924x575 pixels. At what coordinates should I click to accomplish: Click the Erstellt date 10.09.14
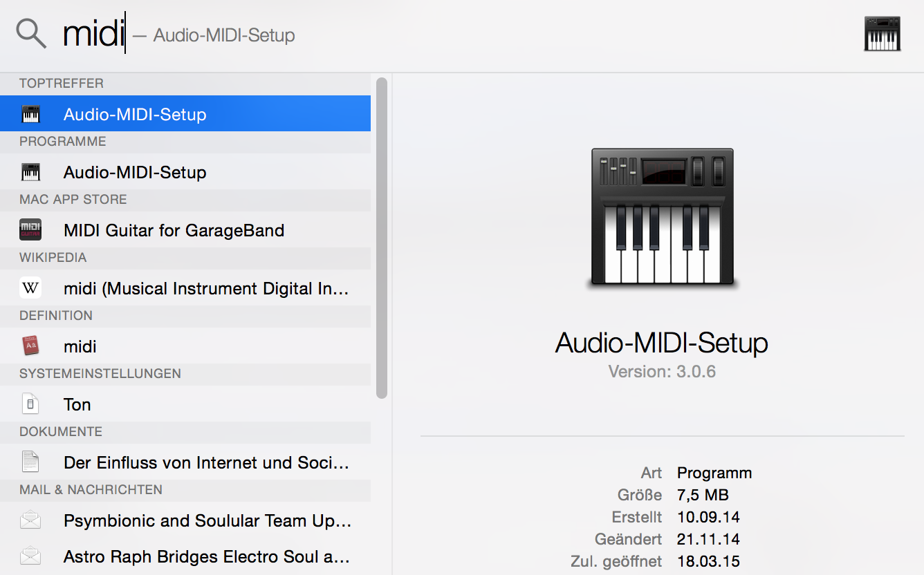[708, 517]
